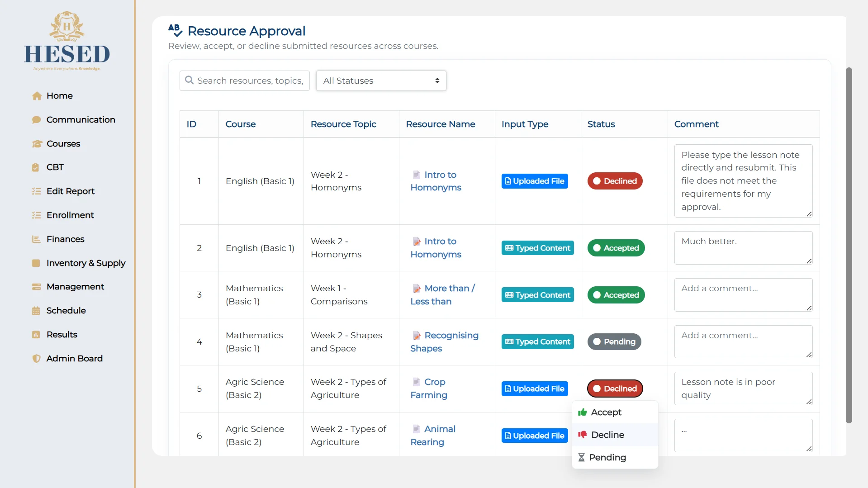Screen dimensions: 868x488
Task: Toggle the Accepted status badge in row 2
Action: click(616, 248)
